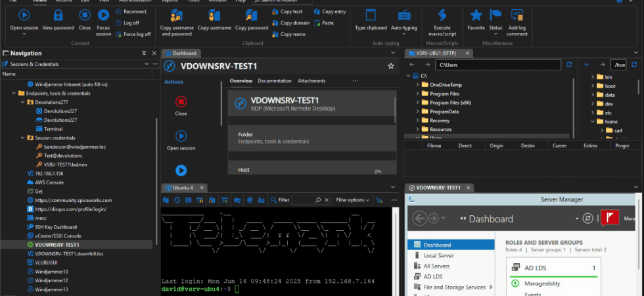
Task: Refresh the C:\Users file pane
Action: 569,65
